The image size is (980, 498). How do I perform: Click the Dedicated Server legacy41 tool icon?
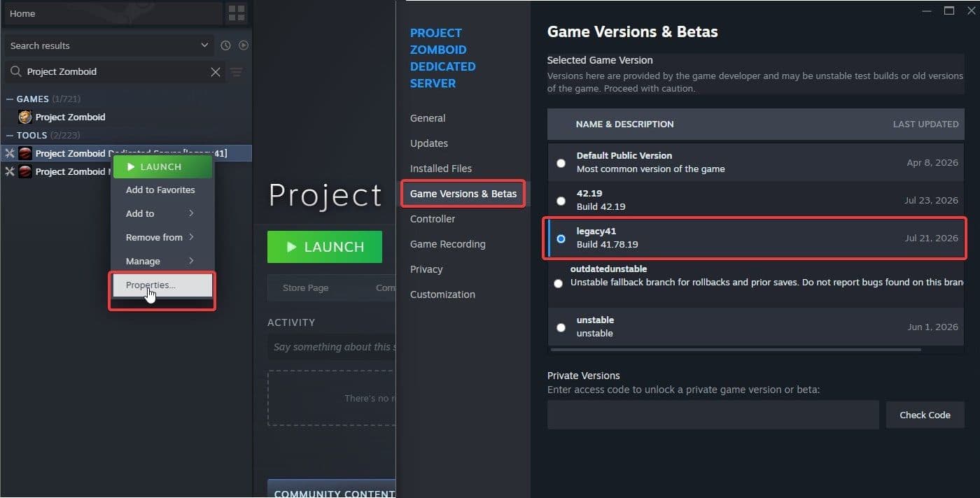point(25,153)
